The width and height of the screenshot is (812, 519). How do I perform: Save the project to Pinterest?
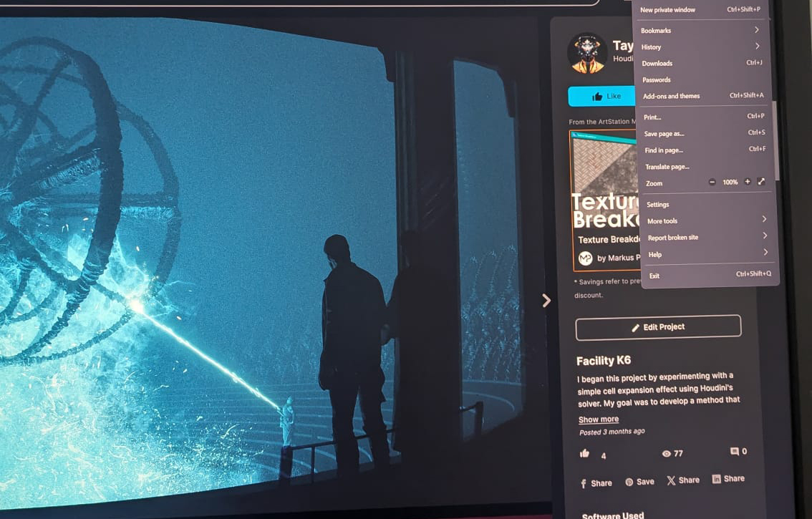pos(639,482)
